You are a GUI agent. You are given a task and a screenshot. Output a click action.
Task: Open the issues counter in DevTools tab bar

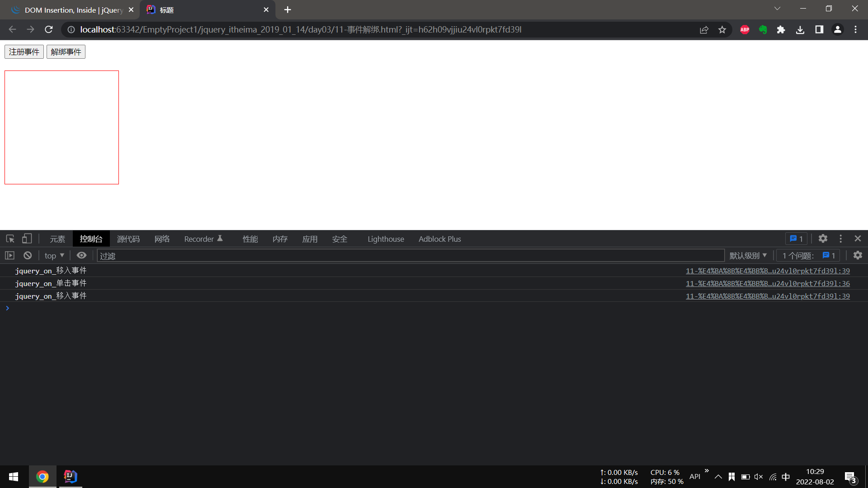tap(796, 239)
